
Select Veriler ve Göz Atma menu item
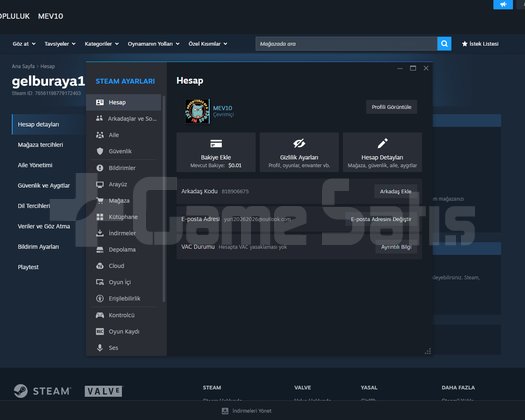pyautogui.click(x=44, y=226)
